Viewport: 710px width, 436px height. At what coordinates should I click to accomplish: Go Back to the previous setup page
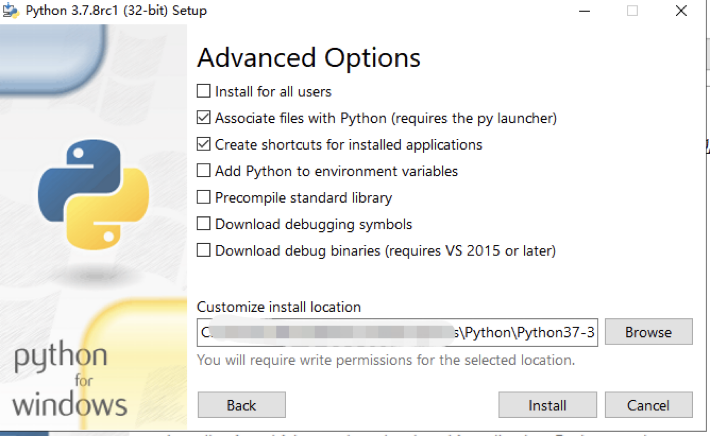point(241,405)
